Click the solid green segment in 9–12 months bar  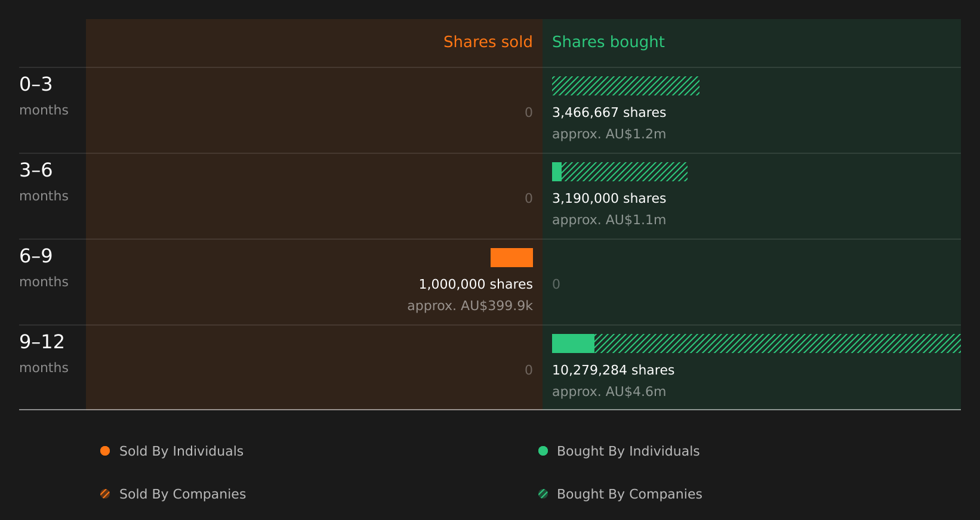573,343
